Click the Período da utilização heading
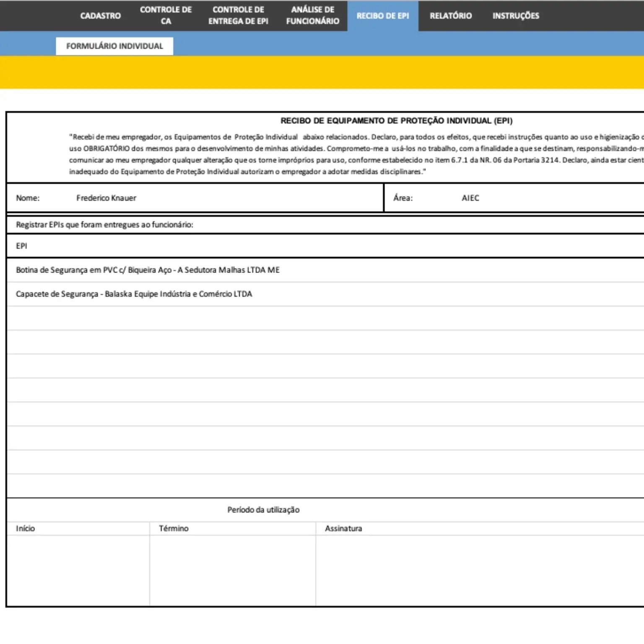 pyautogui.click(x=263, y=510)
